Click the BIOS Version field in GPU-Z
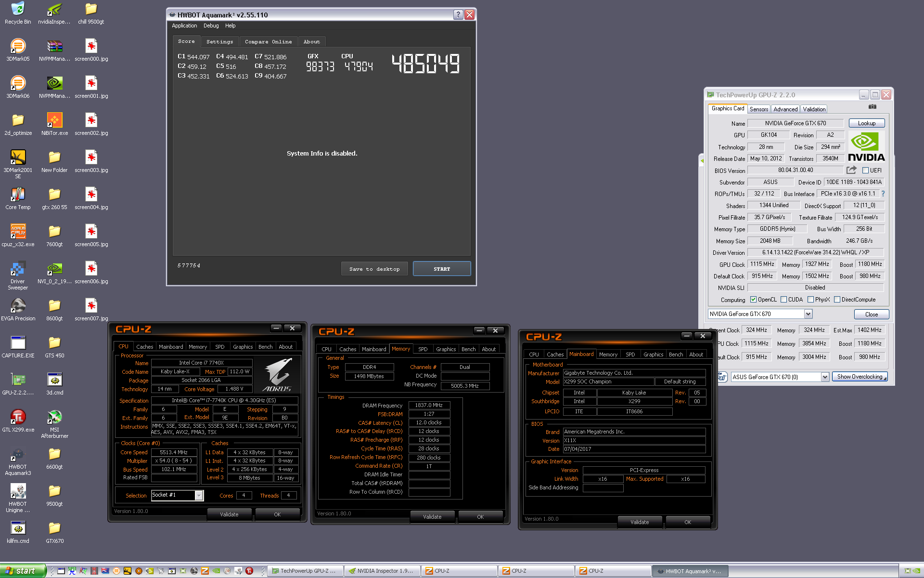Viewport: 924px width, 578px height. pos(795,170)
